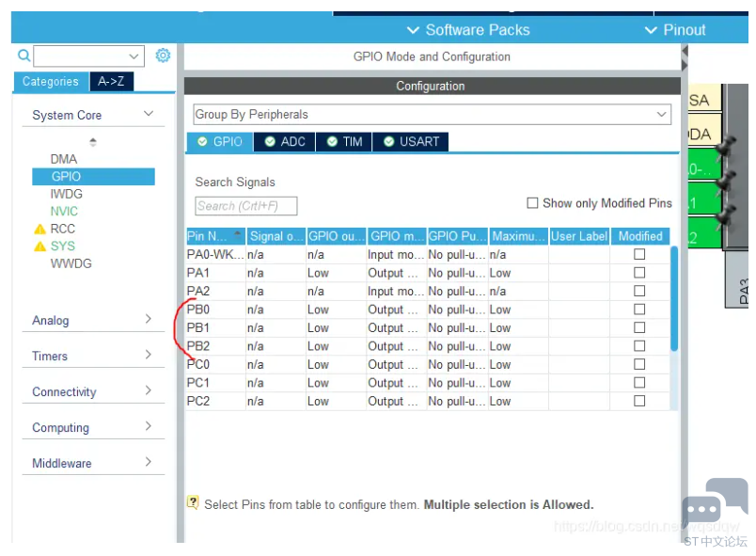Expand the Connectivity category
The image size is (756, 556).
pyautogui.click(x=93, y=391)
